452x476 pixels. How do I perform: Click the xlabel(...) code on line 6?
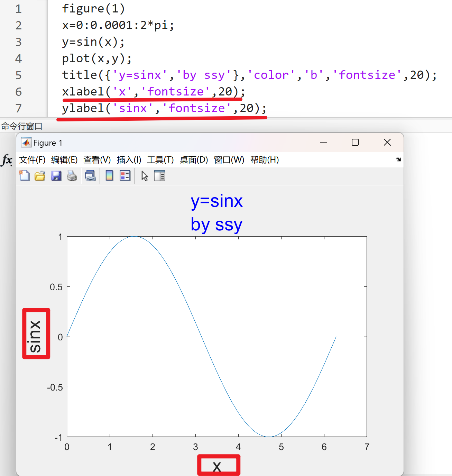click(154, 92)
